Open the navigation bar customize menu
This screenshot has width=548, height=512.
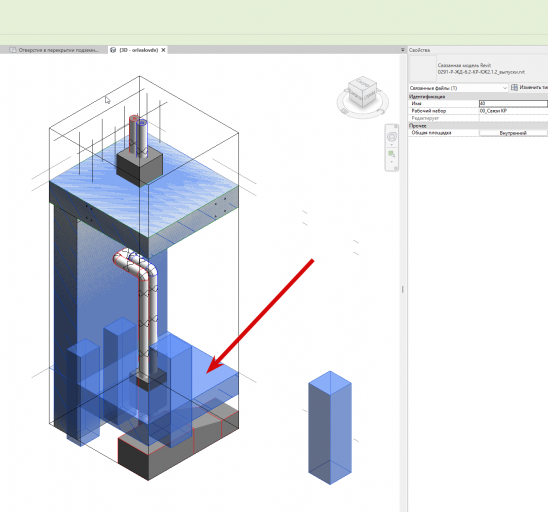[396, 168]
